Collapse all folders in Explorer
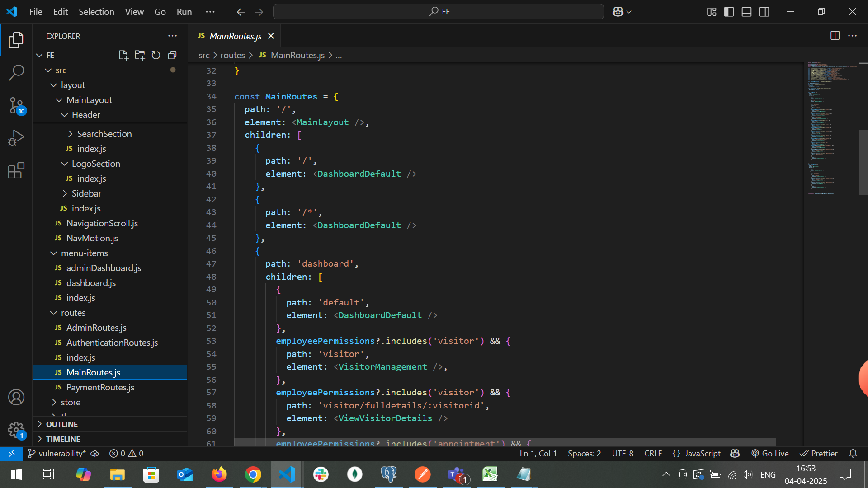The width and height of the screenshot is (868, 488). [x=172, y=55]
